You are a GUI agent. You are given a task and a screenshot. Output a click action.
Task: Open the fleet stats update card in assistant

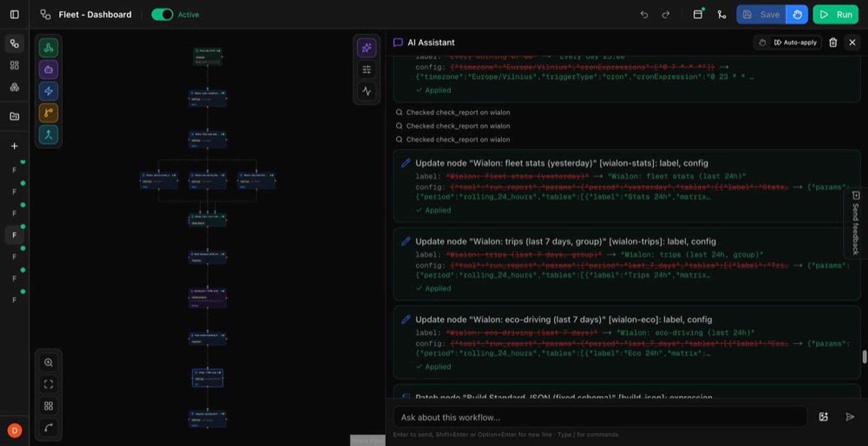point(627,186)
